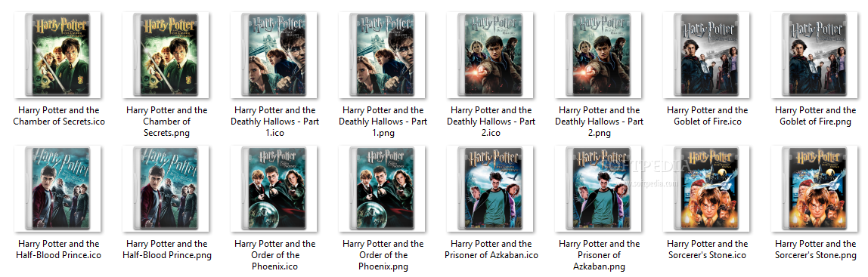
Task: Click the filename 'Goblet of Fire.png'
Action: tap(816, 115)
